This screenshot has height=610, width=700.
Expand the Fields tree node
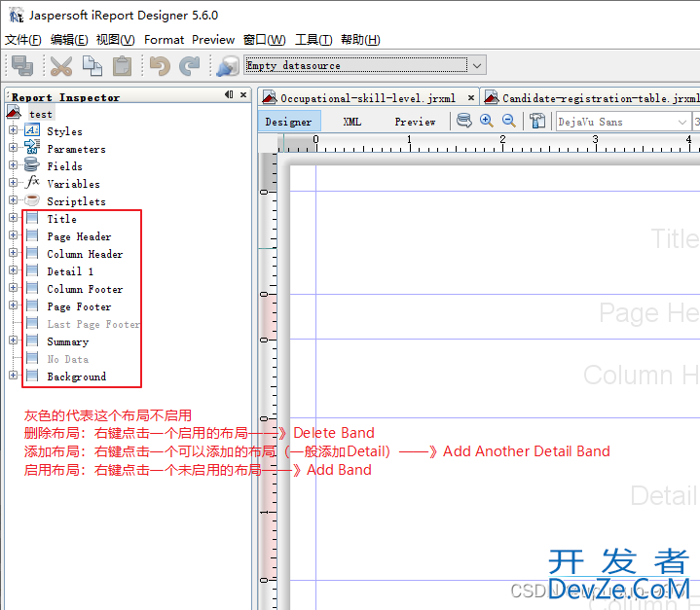(x=13, y=164)
